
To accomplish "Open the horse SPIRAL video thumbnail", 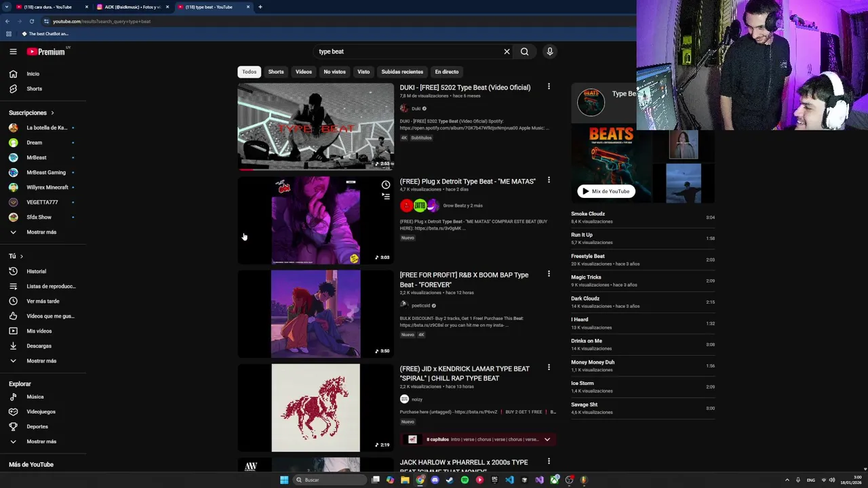I will click(315, 407).
